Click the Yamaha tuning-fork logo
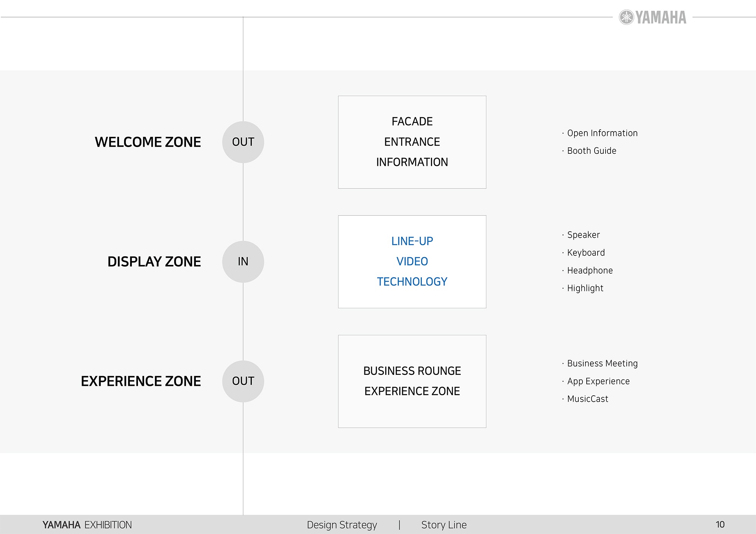The width and height of the screenshot is (756, 534). (x=626, y=17)
